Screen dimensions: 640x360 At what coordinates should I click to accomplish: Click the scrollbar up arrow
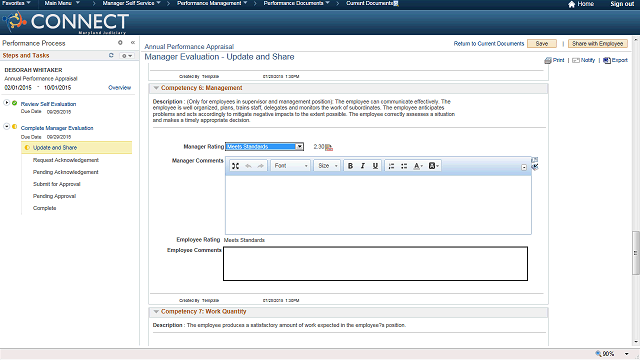(x=636, y=40)
